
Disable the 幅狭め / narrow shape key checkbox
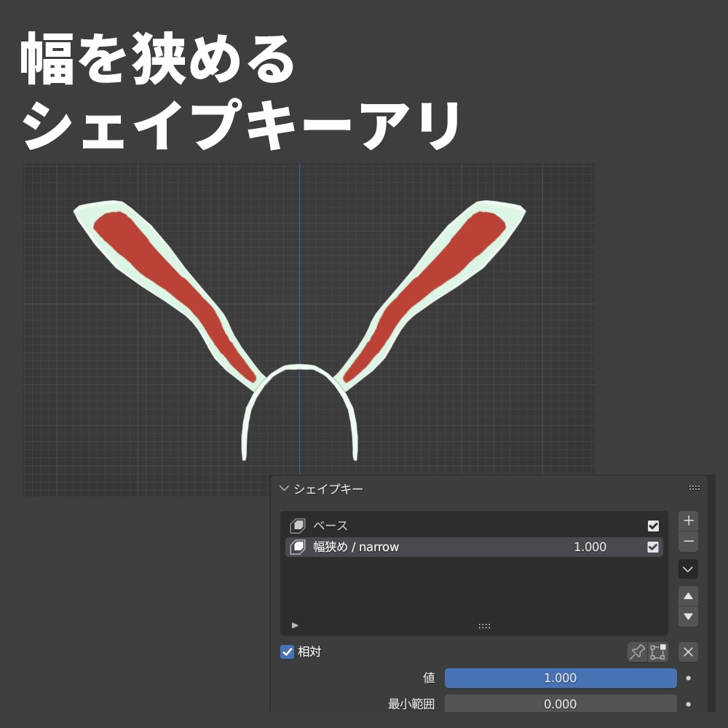tap(653, 547)
